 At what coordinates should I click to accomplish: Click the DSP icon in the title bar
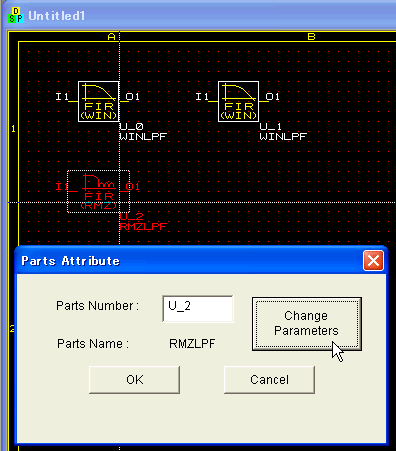pyautogui.click(x=16, y=16)
